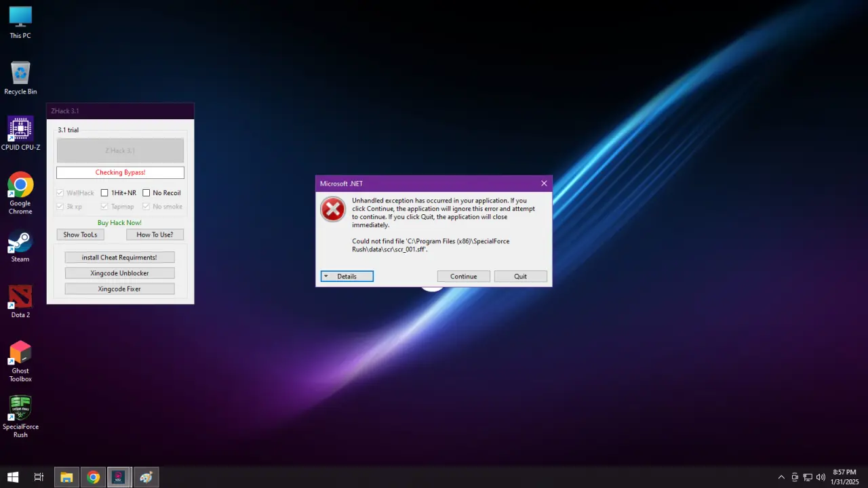This screenshot has height=488, width=868.
Task: Open the How To Use? button
Action: tap(155, 235)
